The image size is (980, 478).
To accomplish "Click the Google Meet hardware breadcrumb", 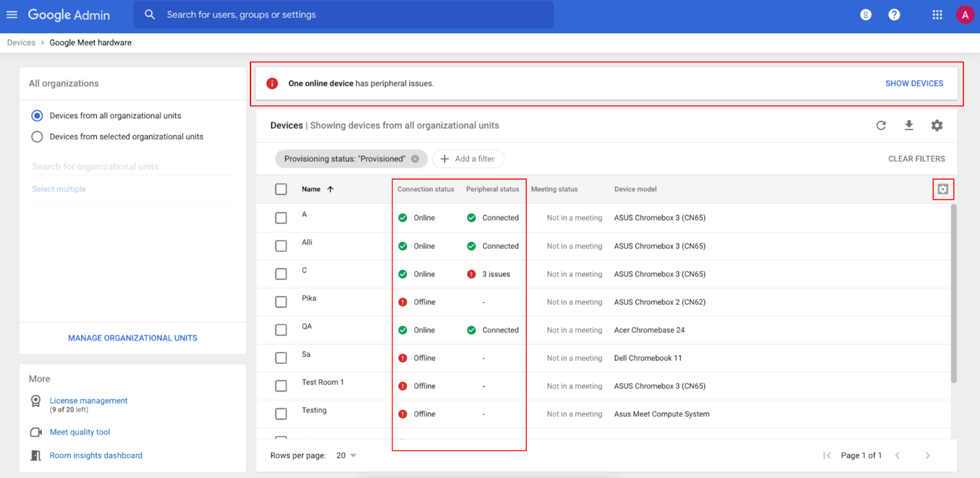I will coord(91,43).
